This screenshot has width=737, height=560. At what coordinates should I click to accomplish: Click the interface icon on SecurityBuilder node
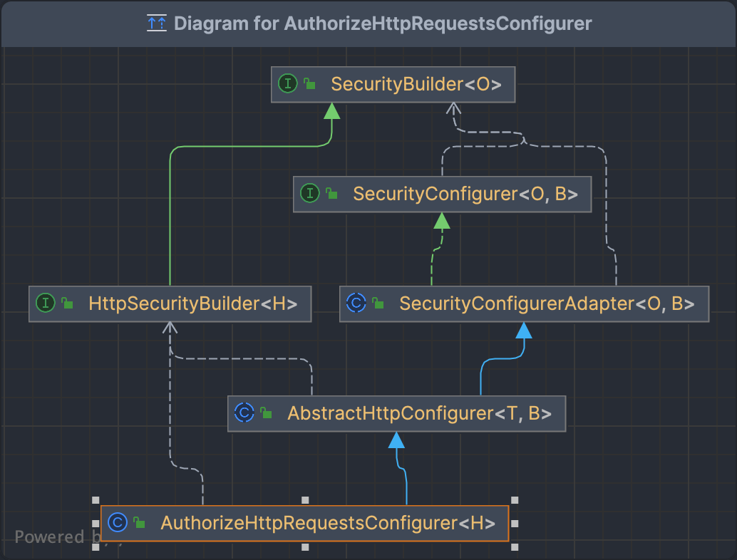coord(287,84)
